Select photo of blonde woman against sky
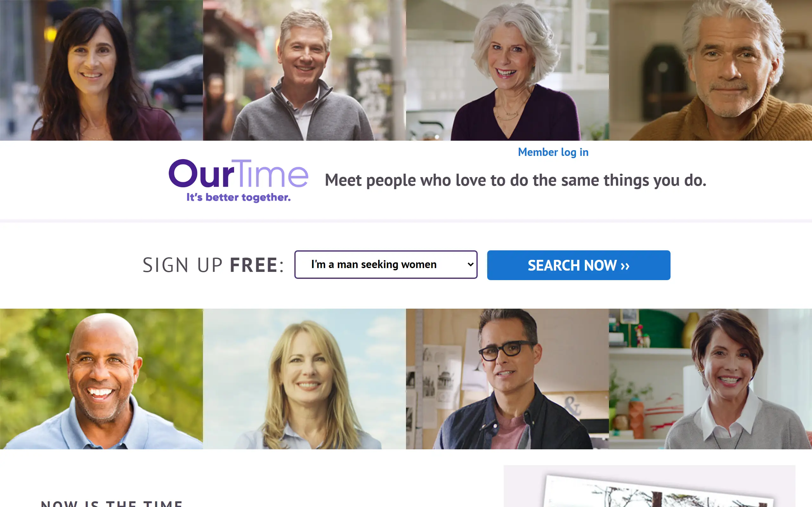The height and width of the screenshot is (507, 812). coord(304,379)
